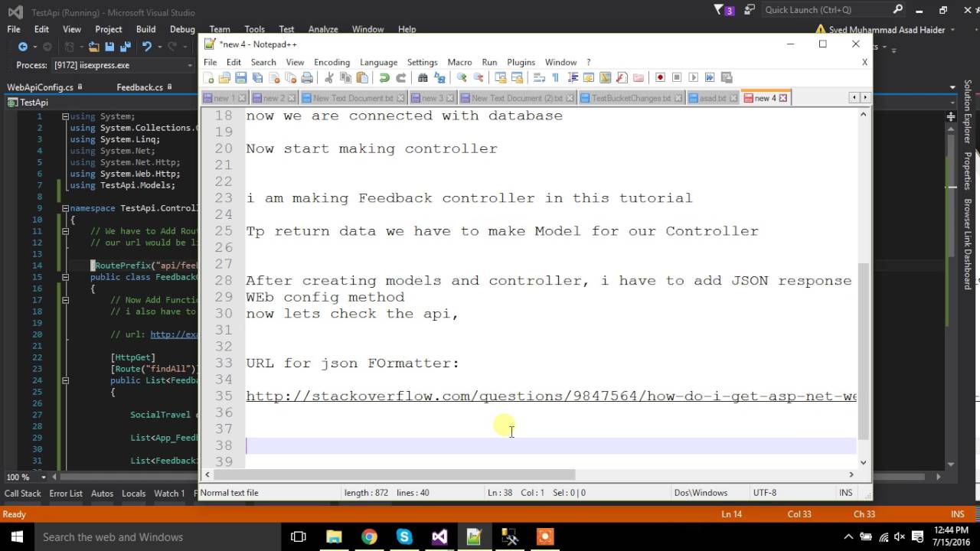The height and width of the screenshot is (551, 980).
Task: Undo with the green arrow in Notepad++
Action: pos(384,77)
